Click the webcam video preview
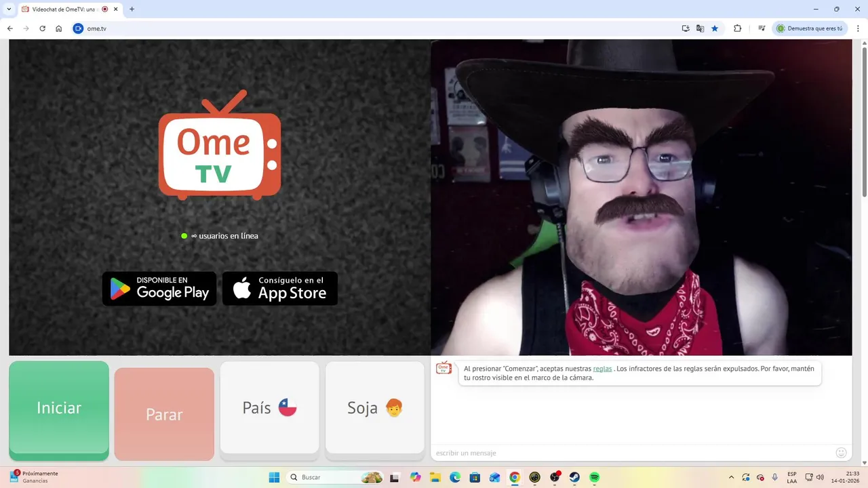Screen dimensions: 868x488 coord(641,197)
